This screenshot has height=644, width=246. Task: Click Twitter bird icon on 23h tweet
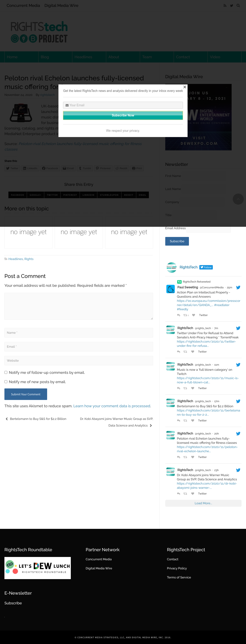click(238, 470)
